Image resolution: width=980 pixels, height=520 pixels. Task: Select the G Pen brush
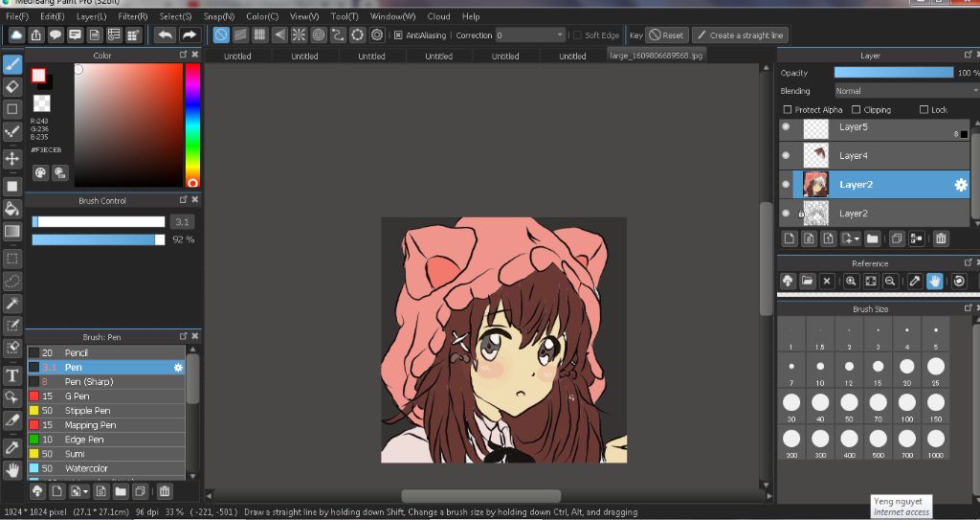[x=106, y=396]
